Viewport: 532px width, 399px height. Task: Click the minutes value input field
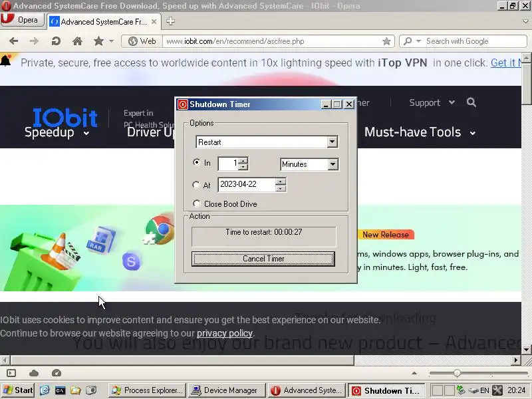228,164
